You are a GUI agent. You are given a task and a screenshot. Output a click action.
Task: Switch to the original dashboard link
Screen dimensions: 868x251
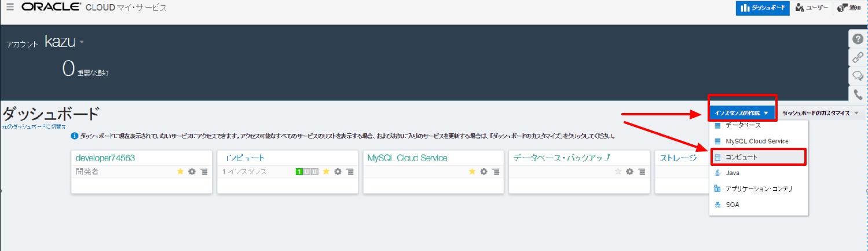click(34, 126)
